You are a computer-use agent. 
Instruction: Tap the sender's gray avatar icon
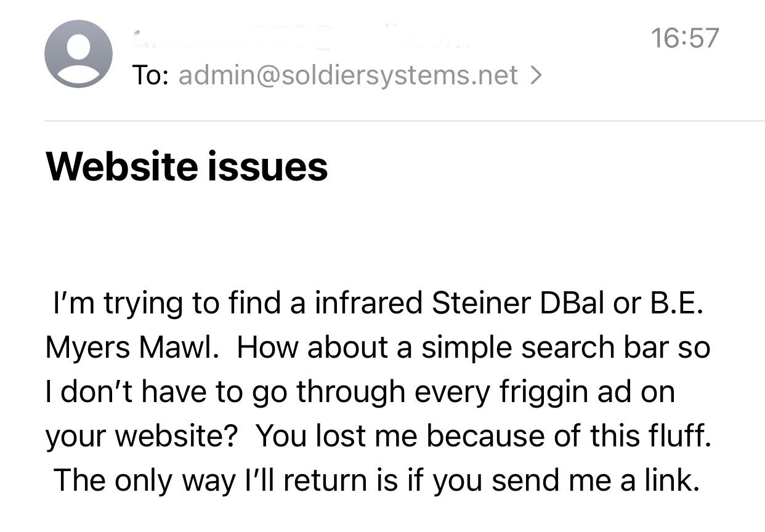tap(78, 54)
